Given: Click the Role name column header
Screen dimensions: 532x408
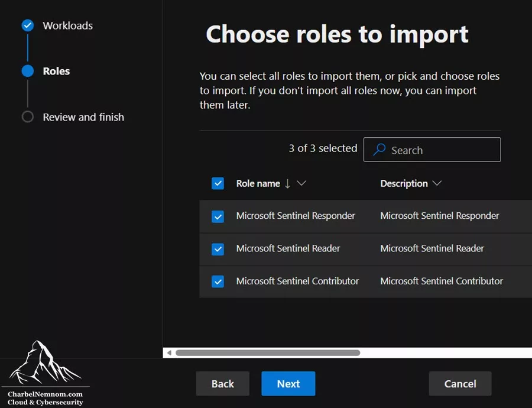Looking at the screenshot, I should 258,183.
